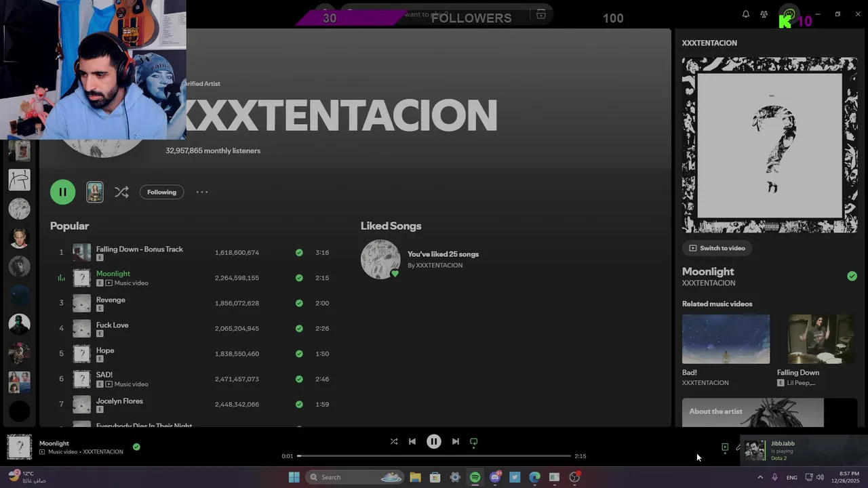This screenshot has width=868, height=488.
Task: Open the pinned album thumbnail beside the play button
Action: tap(95, 192)
